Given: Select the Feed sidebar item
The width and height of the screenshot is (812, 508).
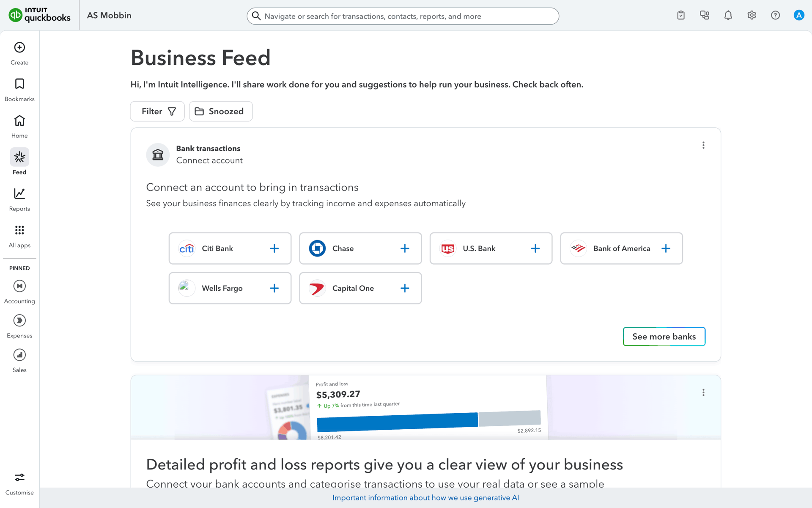Looking at the screenshot, I should (19, 162).
